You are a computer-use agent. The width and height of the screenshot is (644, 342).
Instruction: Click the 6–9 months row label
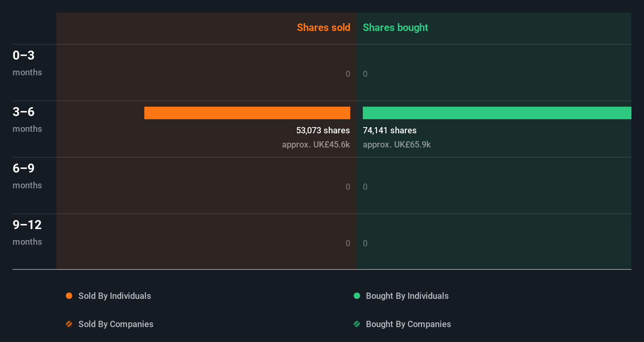pos(27,176)
